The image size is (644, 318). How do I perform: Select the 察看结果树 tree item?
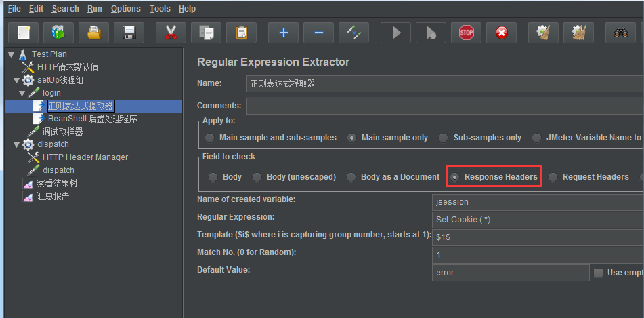tap(57, 184)
